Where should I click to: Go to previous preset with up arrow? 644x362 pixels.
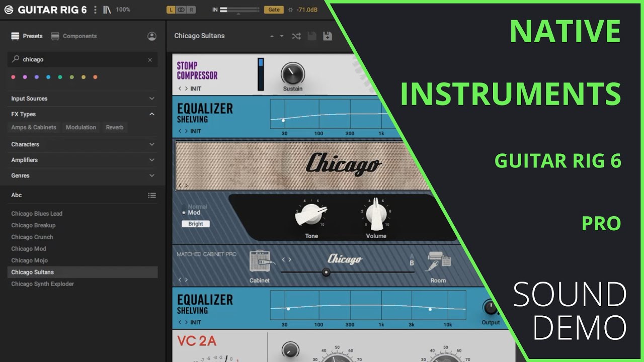pyautogui.click(x=272, y=36)
